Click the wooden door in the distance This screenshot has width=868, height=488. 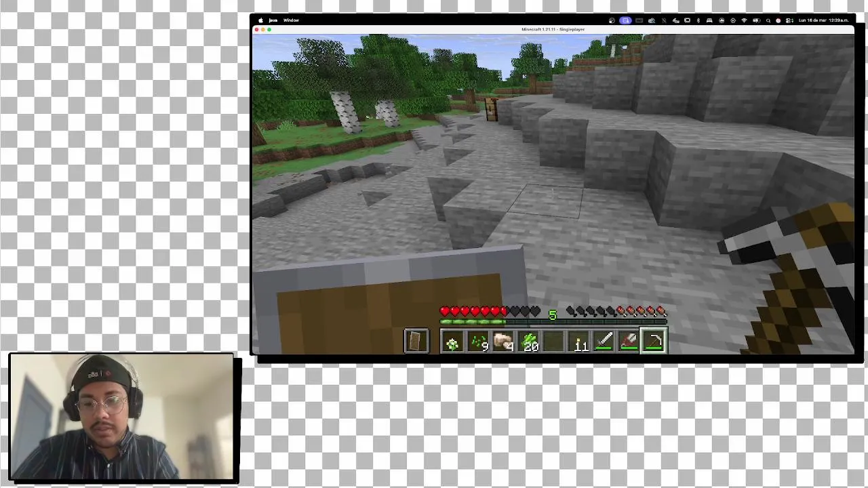[x=492, y=110]
